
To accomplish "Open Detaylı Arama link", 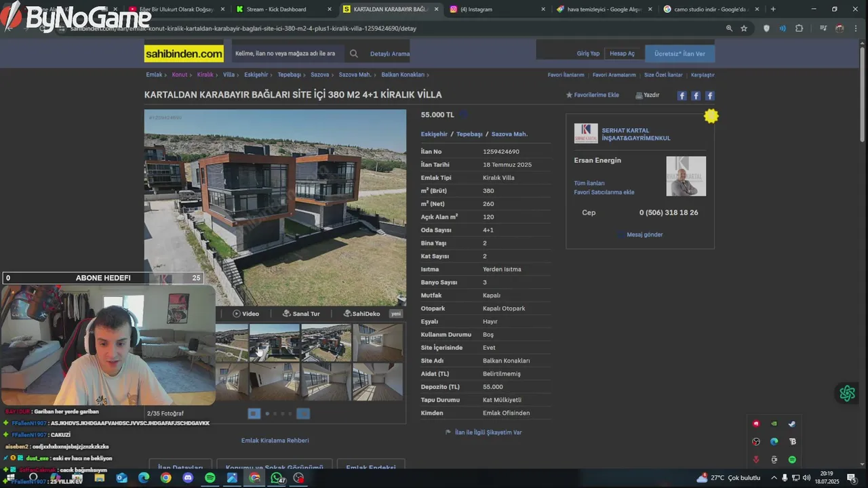I will click(390, 54).
